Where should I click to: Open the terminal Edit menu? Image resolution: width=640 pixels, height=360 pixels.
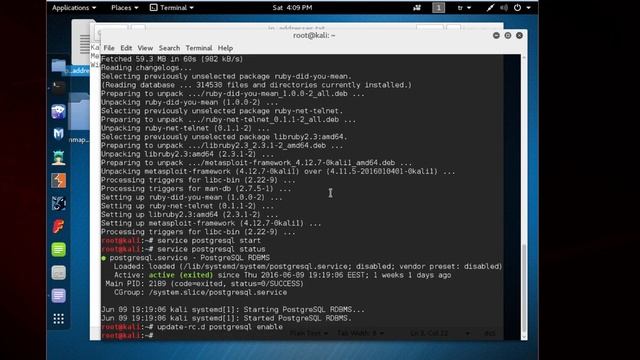[126, 48]
